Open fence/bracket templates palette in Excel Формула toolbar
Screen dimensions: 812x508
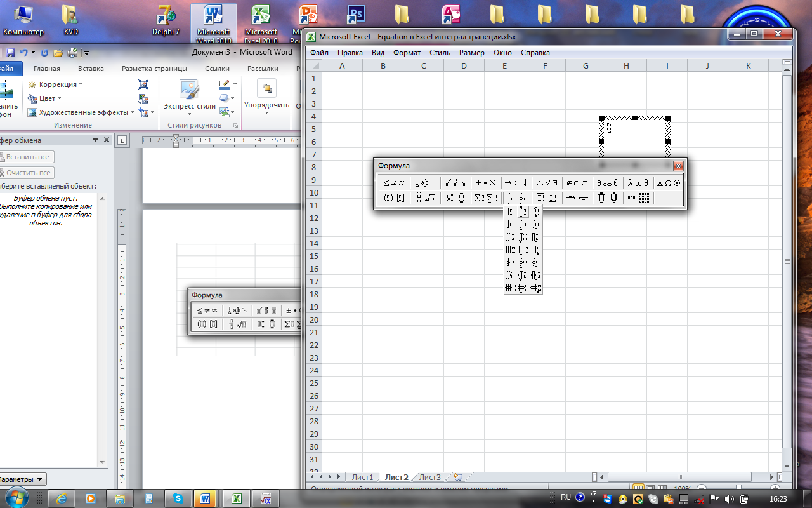click(394, 198)
